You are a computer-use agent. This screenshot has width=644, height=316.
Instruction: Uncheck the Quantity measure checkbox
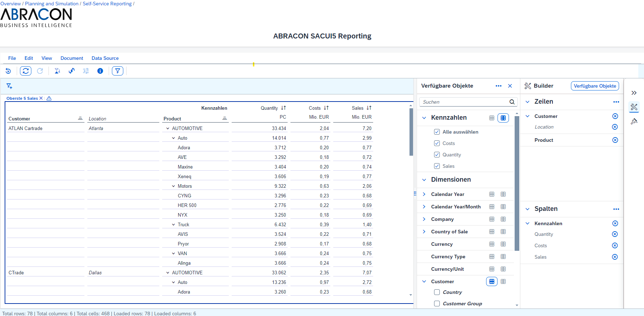click(x=437, y=155)
